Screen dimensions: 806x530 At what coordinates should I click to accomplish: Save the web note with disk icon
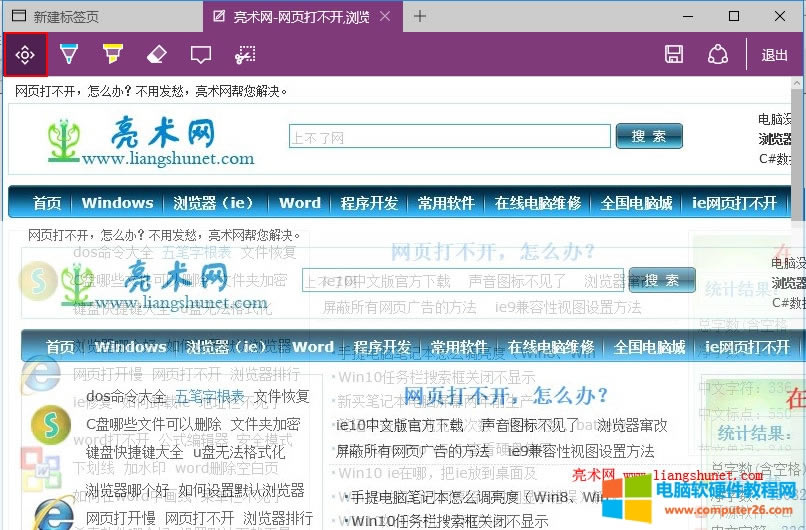[674, 54]
